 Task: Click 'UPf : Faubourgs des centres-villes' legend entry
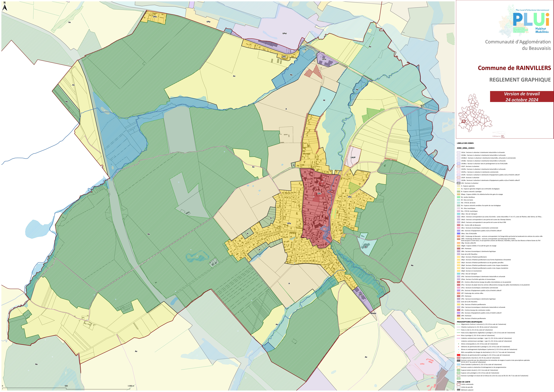pyautogui.click(x=472, y=293)
